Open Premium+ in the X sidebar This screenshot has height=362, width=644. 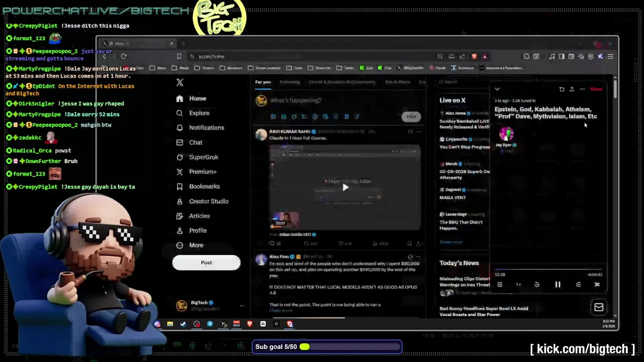point(197,171)
